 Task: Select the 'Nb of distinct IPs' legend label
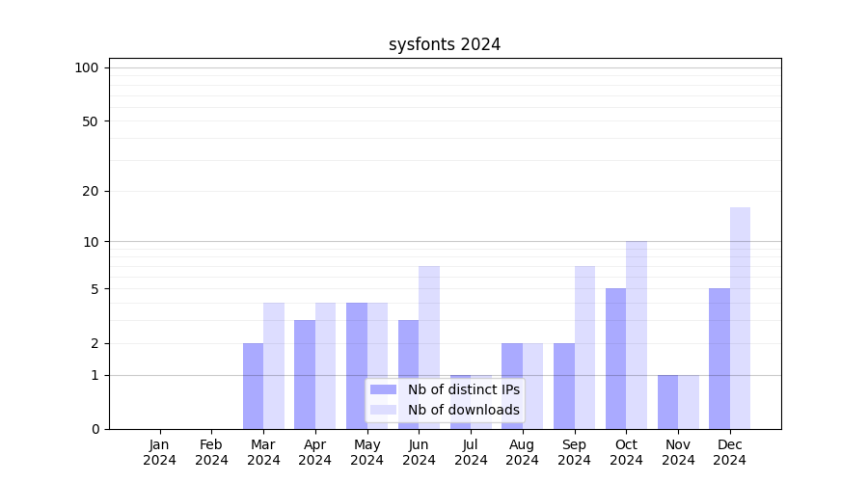[x=463, y=389]
